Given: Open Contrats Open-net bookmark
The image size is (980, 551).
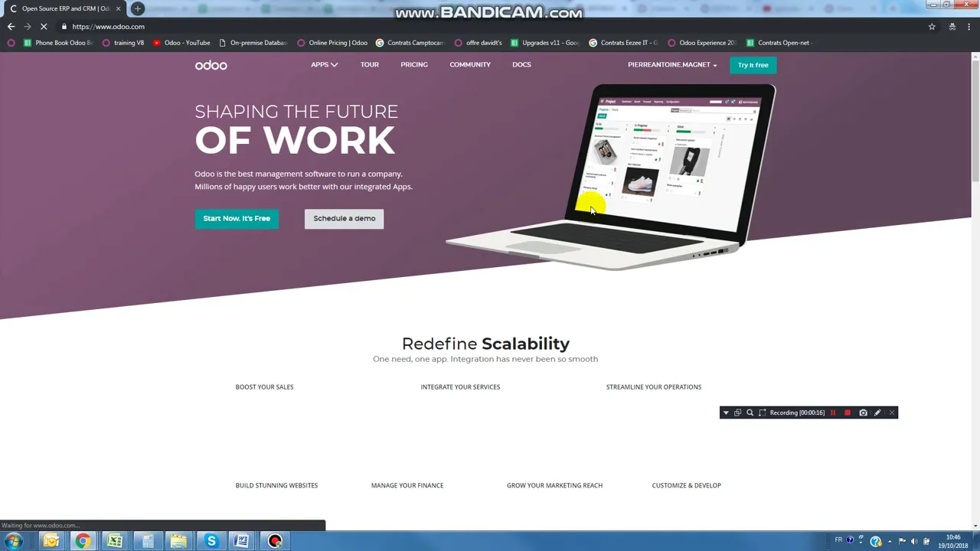Looking at the screenshot, I should [x=779, y=43].
